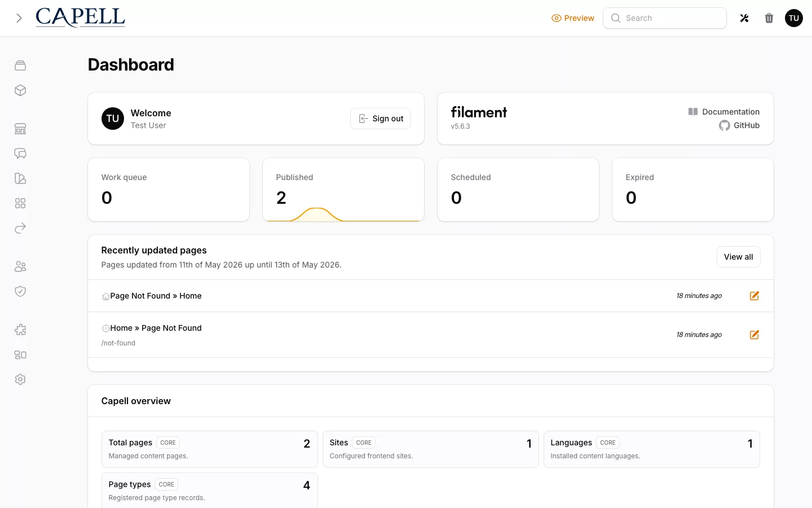Click the CORE badge next to Languages

(x=608, y=443)
